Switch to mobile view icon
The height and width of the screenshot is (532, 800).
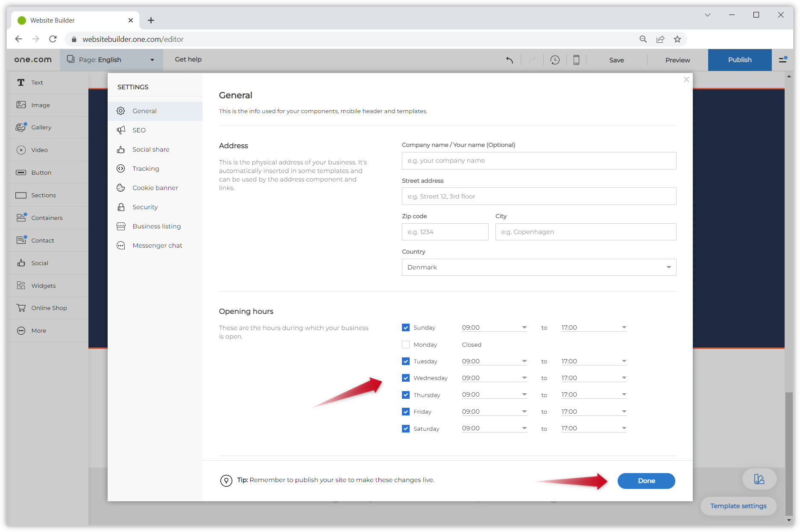(x=576, y=60)
